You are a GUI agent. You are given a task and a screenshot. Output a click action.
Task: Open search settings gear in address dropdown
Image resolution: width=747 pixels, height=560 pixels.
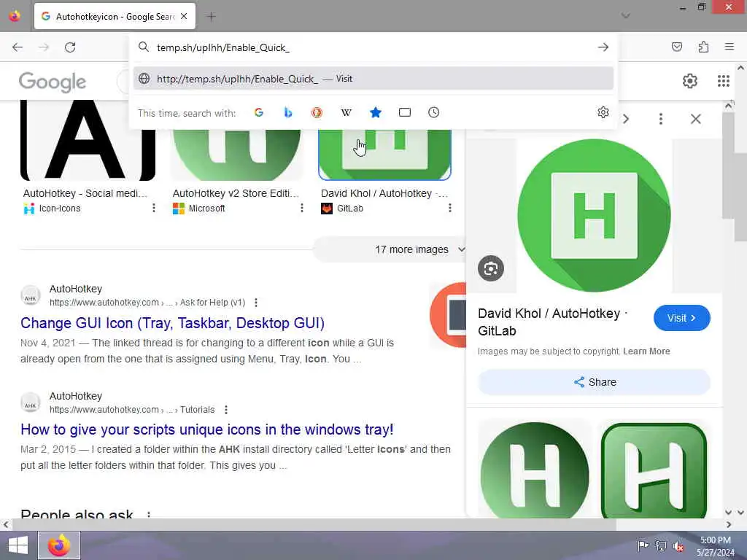point(603,112)
